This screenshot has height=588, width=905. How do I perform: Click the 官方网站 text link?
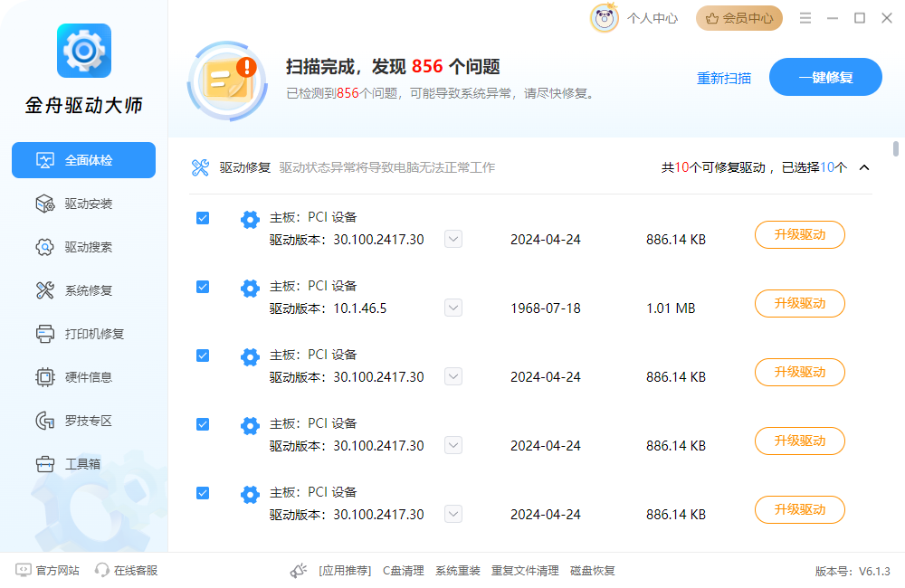[57, 571]
